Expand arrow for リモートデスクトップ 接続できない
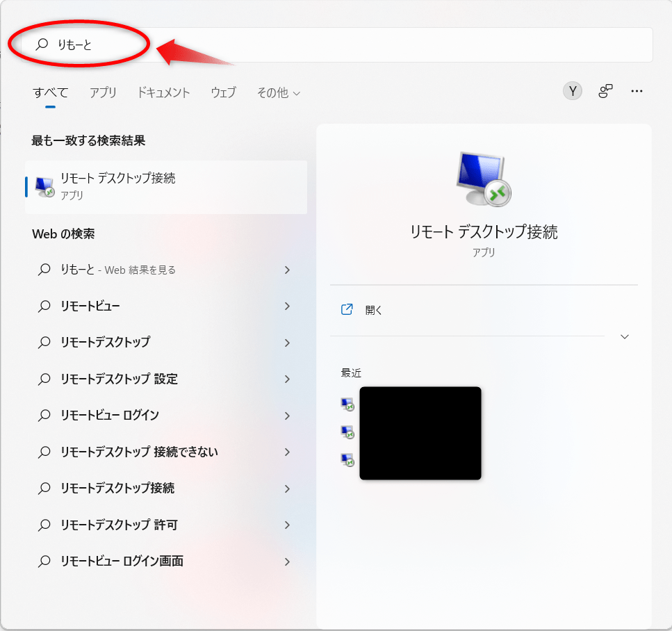 [287, 452]
